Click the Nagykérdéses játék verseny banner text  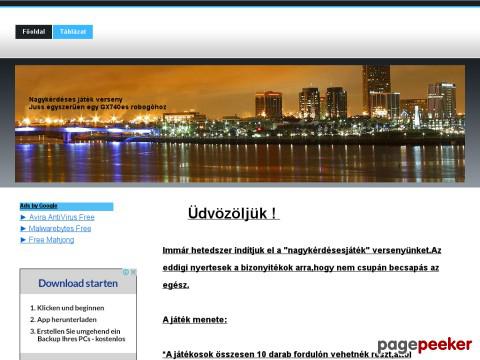click(76, 99)
